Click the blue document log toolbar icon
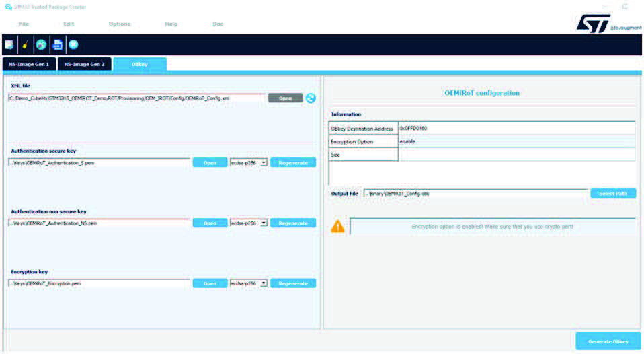Viewport: 644px width, 354px height. tap(58, 44)
